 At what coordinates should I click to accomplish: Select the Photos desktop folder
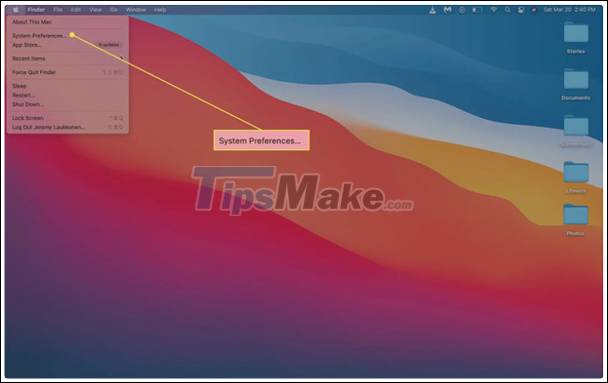pyautogui.click(x=576, y=220)
